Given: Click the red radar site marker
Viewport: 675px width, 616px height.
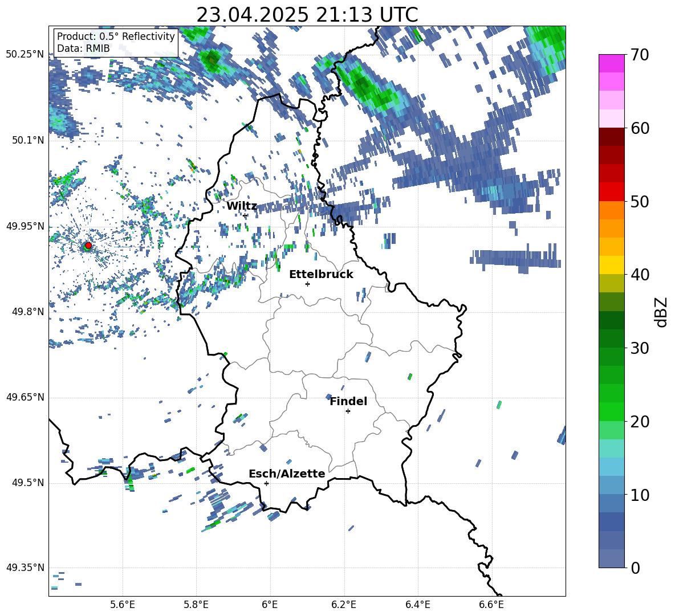Looking at the screenshot, I should click(88, 246).
